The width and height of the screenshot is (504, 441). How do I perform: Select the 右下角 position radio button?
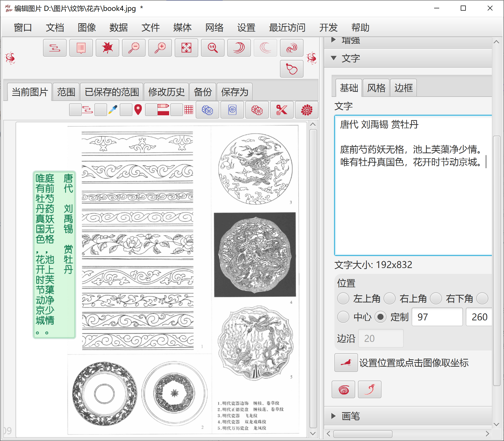pos(436,299)
